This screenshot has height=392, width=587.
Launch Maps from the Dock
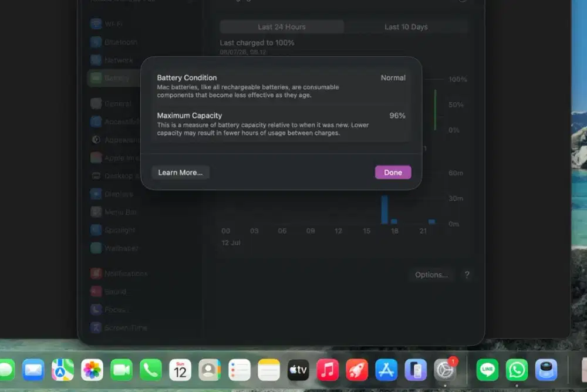[x=63, y=370]
